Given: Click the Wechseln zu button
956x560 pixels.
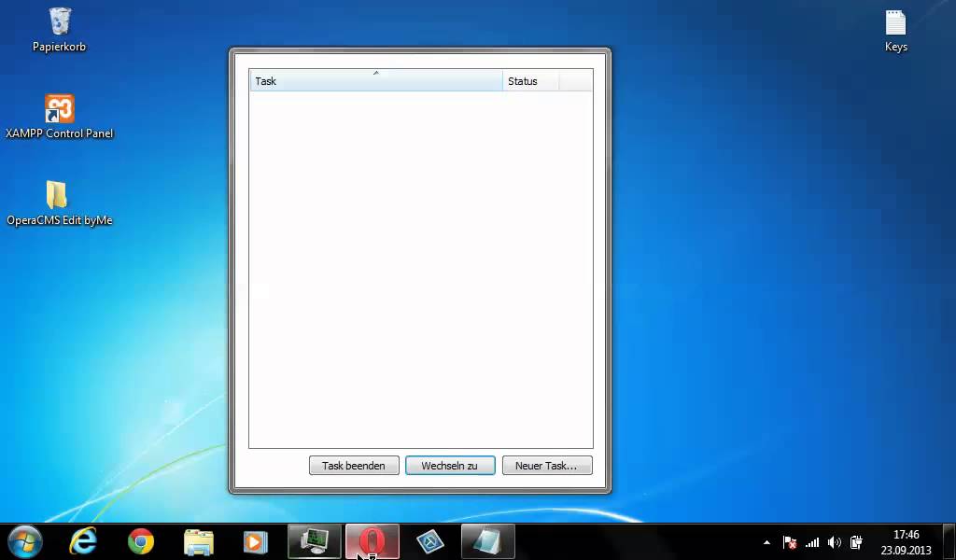Looking at the screenshot, I should [x=450, y=466].
